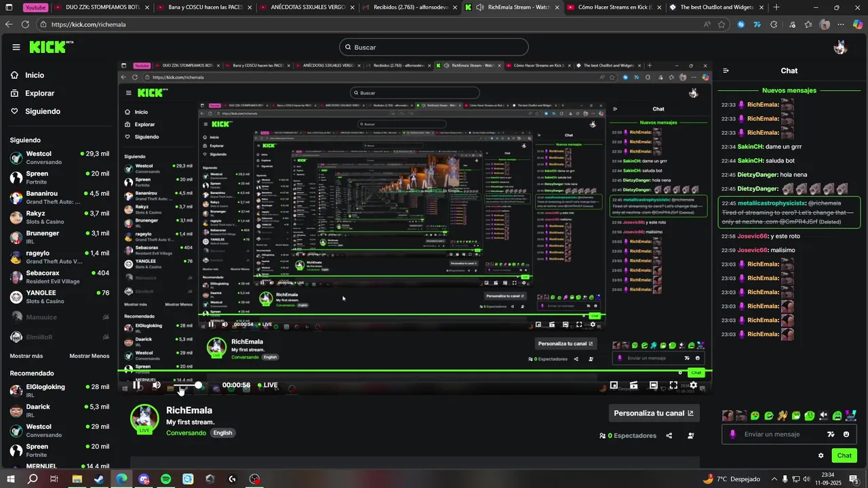868x488 pixels.
Task: Open Spreen Fortnite channel in followed list
Action: click(59, 178)
